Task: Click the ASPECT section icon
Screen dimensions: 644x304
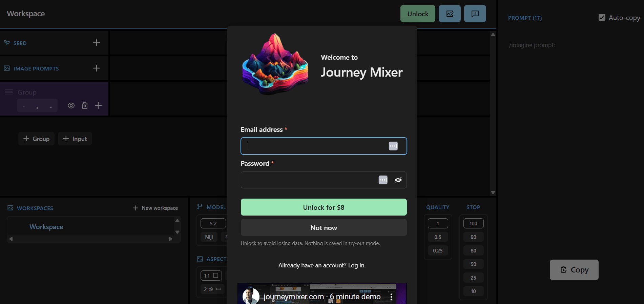Action: pos(200,259)
